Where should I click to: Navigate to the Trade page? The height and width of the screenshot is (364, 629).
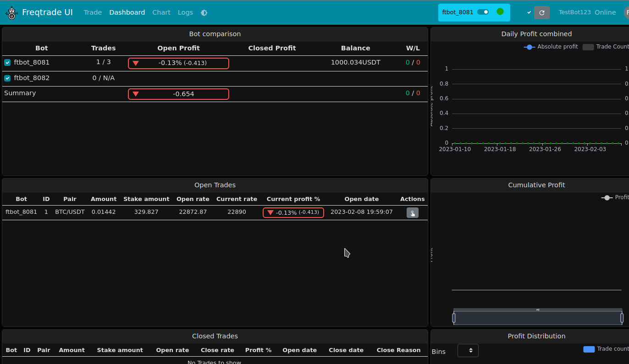pyautogui.click(x=93, y=12)
